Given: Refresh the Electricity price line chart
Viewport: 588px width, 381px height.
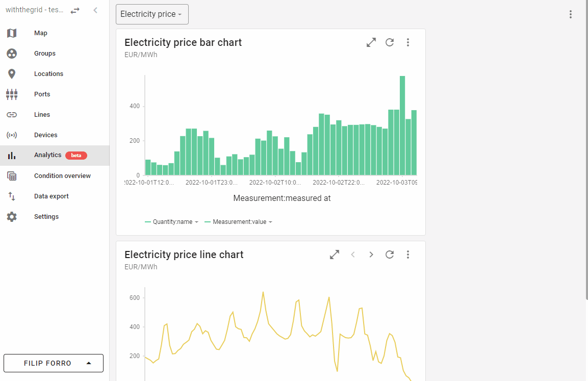Looking at the screenshot, I should (x=390, y=255).
